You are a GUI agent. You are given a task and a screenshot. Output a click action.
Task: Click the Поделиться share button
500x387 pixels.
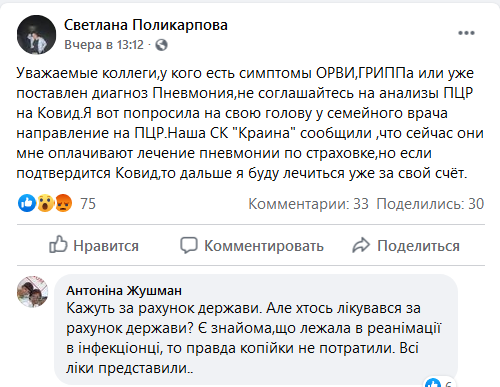tap(406, 246)
